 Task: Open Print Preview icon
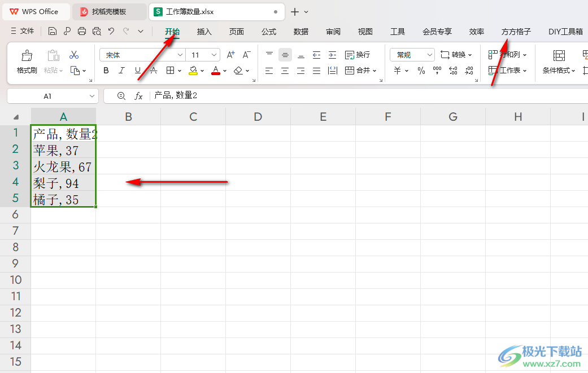tap(97, 32)
